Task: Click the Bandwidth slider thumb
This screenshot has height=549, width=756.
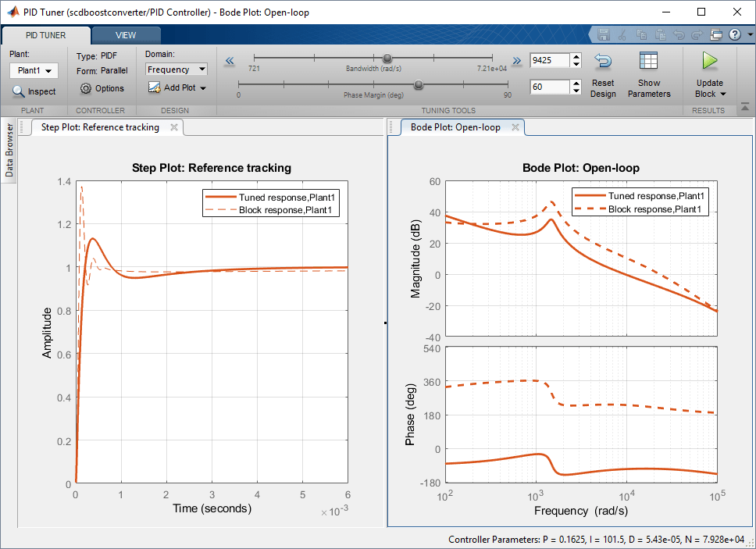Action: pos(387,59)
